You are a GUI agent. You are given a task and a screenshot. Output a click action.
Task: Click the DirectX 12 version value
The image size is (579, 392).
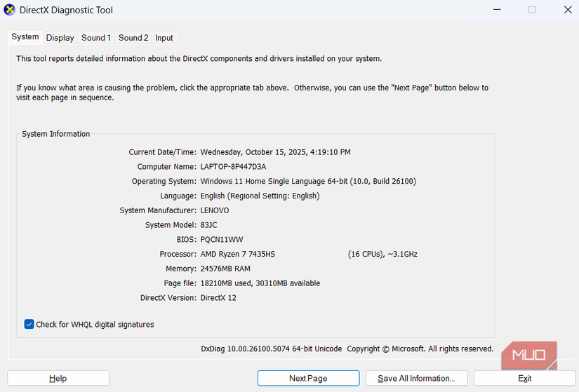tap(218, 298)
